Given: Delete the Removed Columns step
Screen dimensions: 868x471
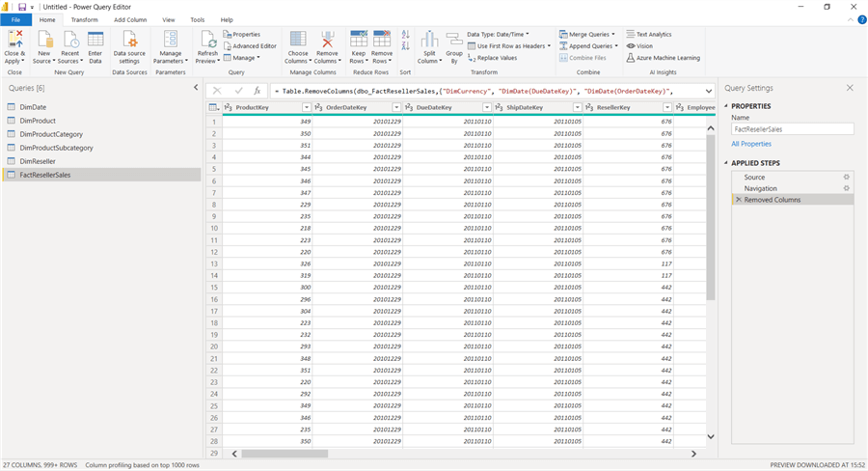Looking at the screenshot, I should [739, 200].
